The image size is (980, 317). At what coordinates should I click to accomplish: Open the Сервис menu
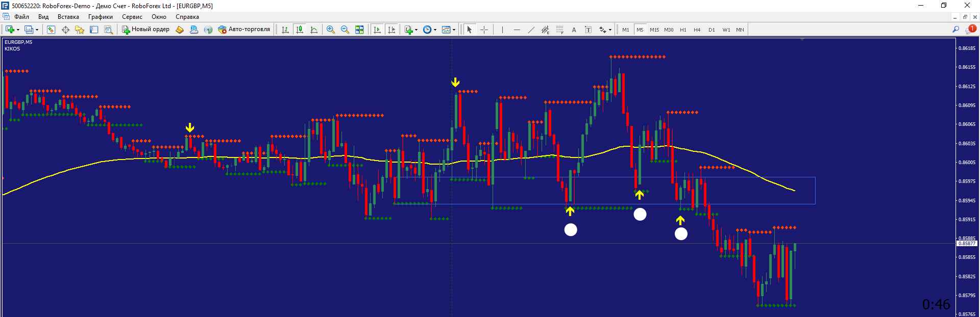tap(132, 17)
